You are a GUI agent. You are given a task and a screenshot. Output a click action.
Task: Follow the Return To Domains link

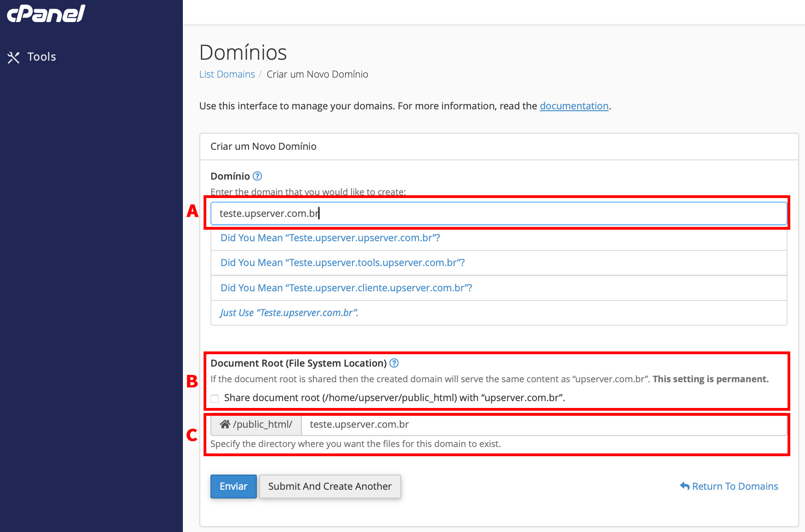735,486
